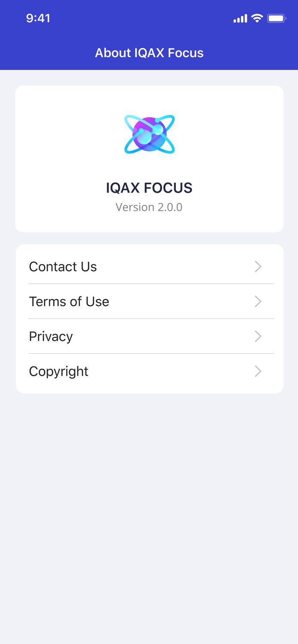Click the IQAX FOCUS app name text
This screenshot has height=644, width=298.
point(149,188)
